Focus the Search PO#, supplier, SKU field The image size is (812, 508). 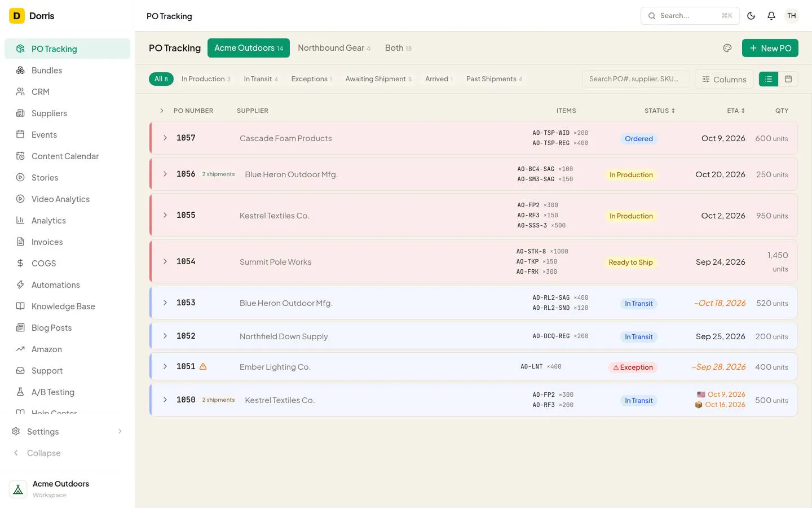pyautogui.click(x=636, y=79)
